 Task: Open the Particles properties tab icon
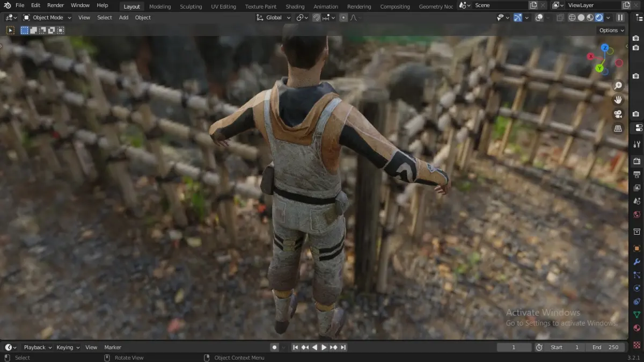pos(637,275)
